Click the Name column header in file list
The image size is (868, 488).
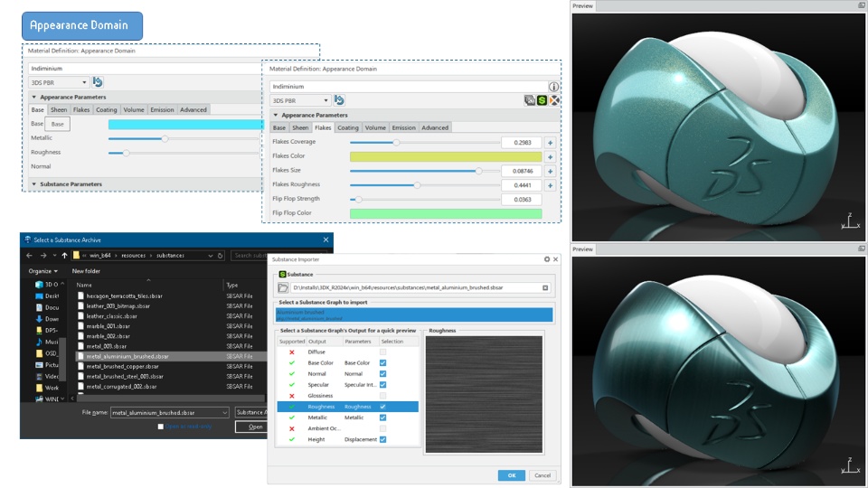click(84, 285)
